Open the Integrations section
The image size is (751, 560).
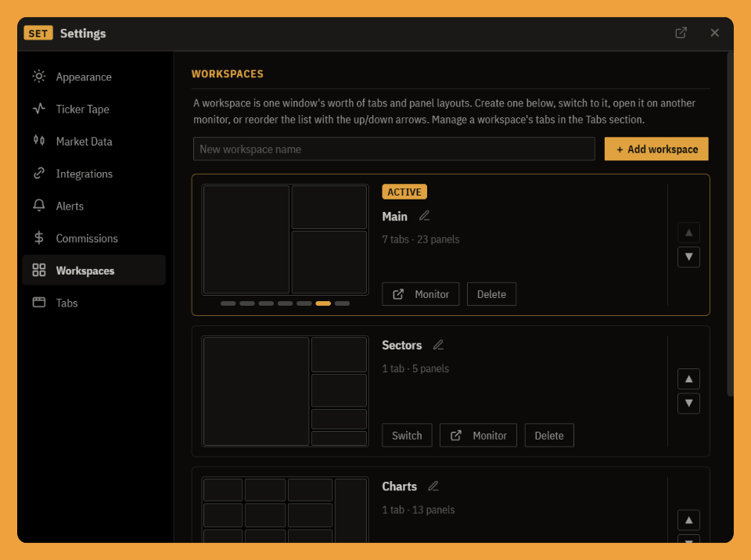click(94, 174)
